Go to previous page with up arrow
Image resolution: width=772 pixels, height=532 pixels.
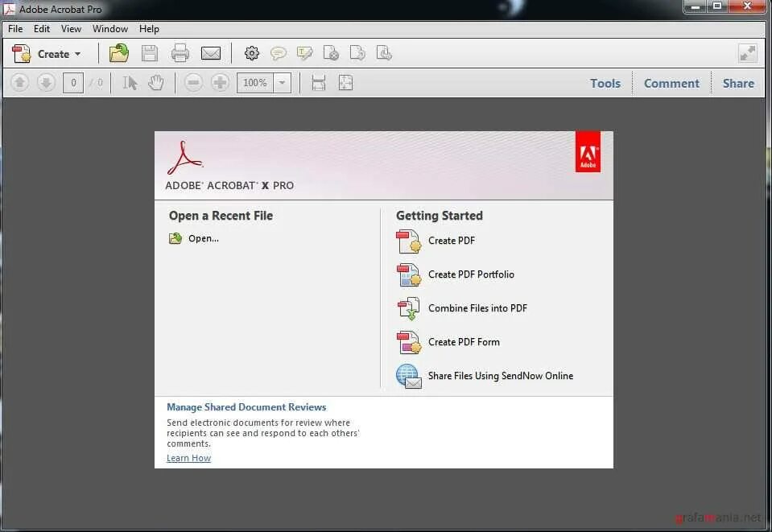point(19,83)
